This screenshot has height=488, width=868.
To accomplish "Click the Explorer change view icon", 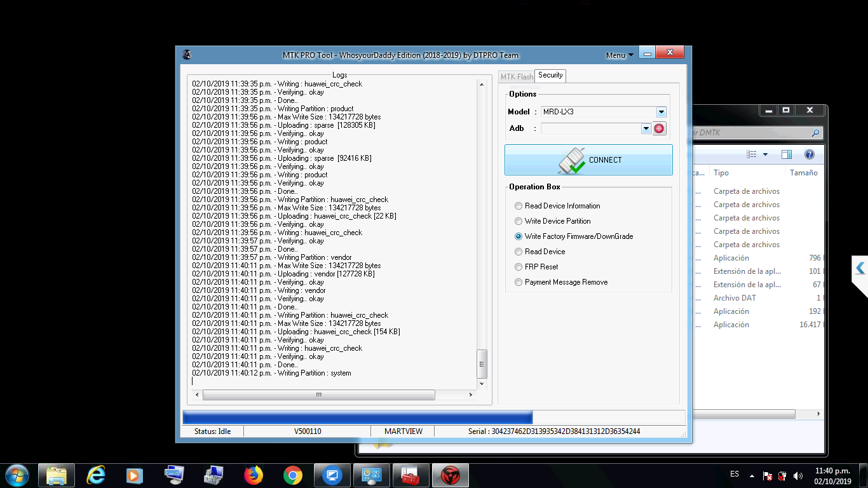I will (x=752, y=154).
